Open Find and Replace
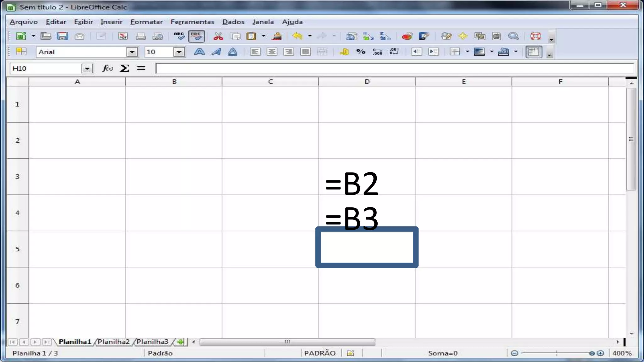This screenshot has height=362, width=644. coord(446,36)
